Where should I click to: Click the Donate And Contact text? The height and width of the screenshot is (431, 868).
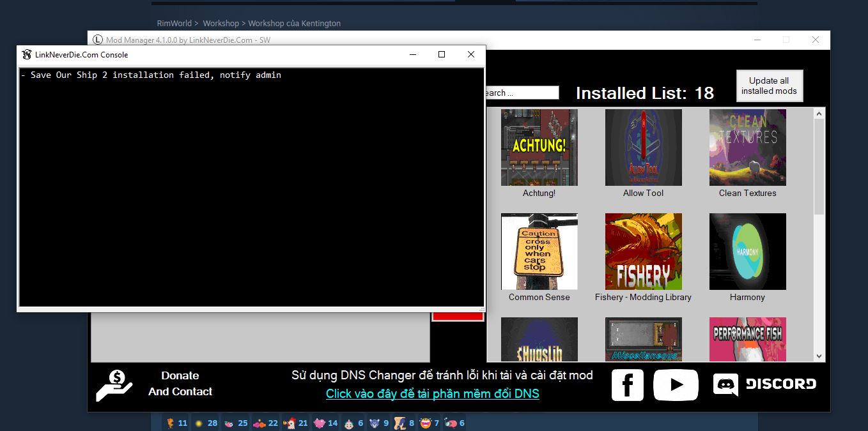[180, 384]
